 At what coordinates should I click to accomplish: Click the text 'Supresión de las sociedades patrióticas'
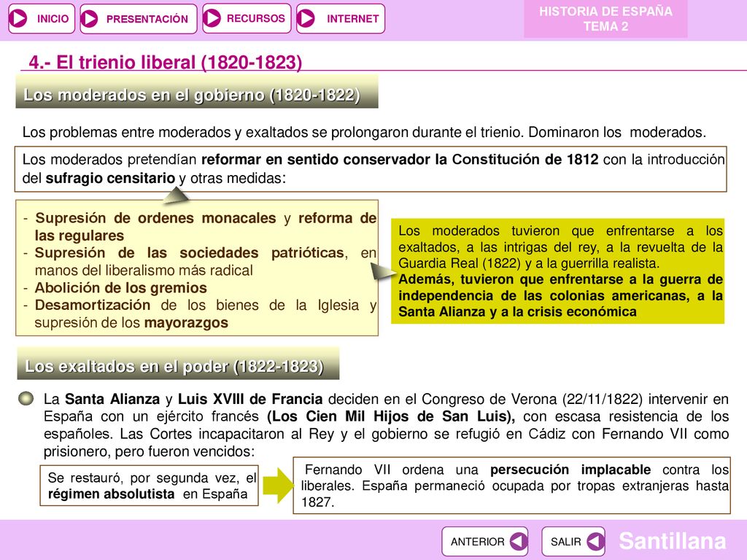pos(190,252)
